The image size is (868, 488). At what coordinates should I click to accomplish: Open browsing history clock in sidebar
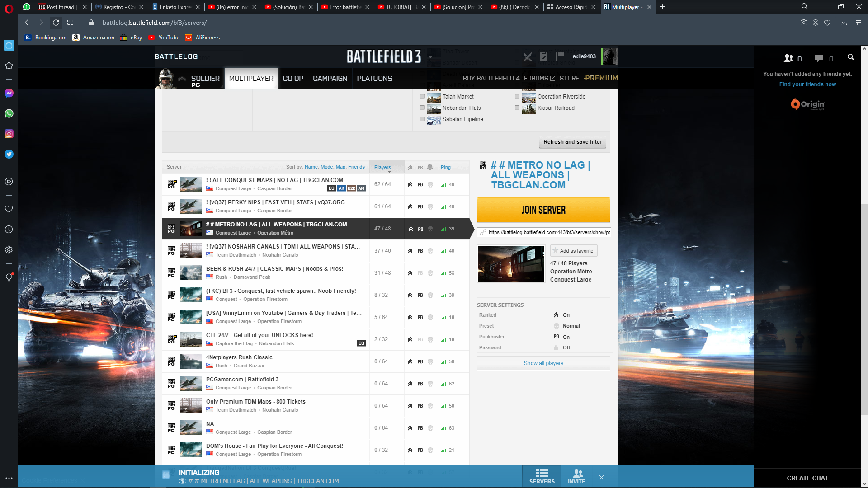[9, 230]
